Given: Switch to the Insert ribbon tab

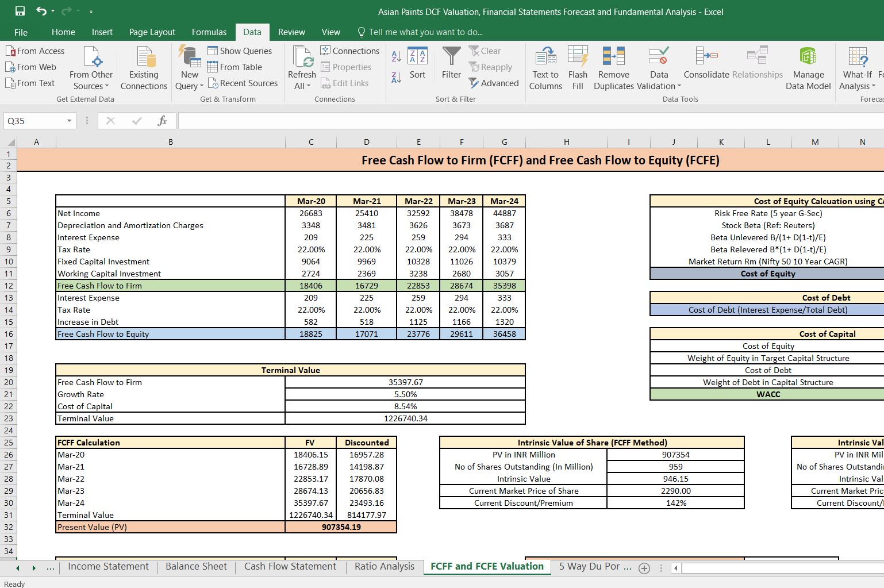Looking at the screenshot, I should tap(102, 32).
